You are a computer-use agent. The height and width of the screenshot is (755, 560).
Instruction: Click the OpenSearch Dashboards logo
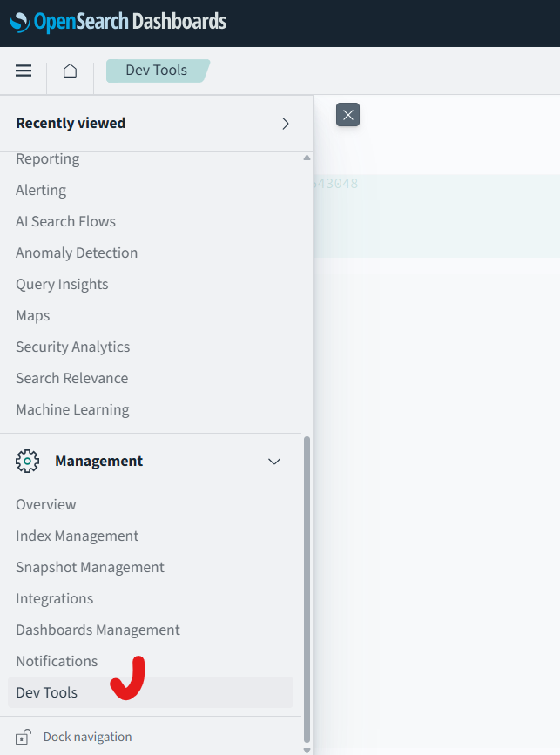(x=118, y=22)
